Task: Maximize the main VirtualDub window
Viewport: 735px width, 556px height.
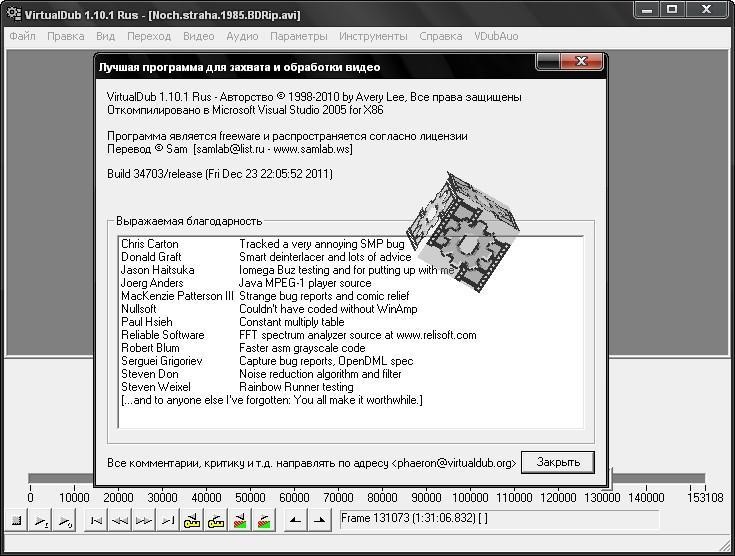Action: (x=672, y=10)
